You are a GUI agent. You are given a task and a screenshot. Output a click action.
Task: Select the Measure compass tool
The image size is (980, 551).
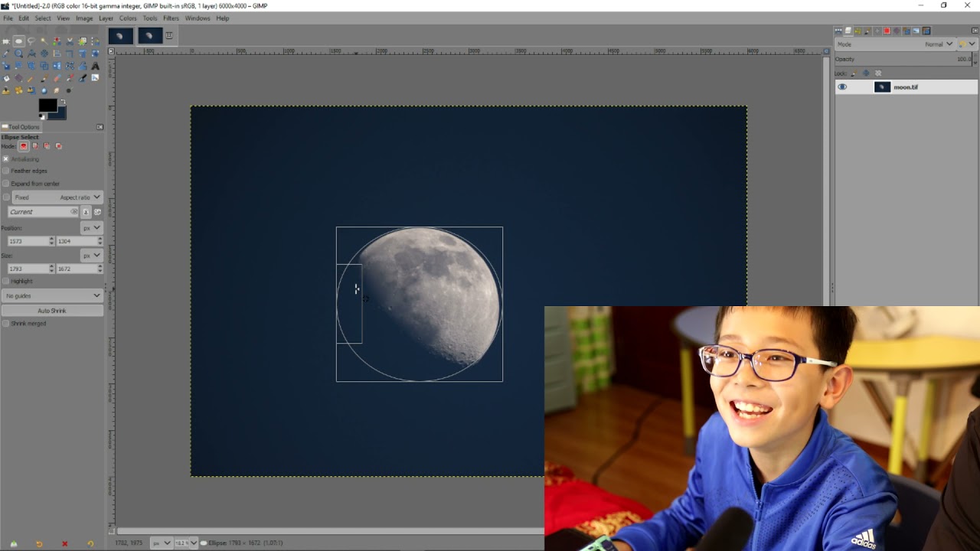pyautogui.click(x=31, y=54)
